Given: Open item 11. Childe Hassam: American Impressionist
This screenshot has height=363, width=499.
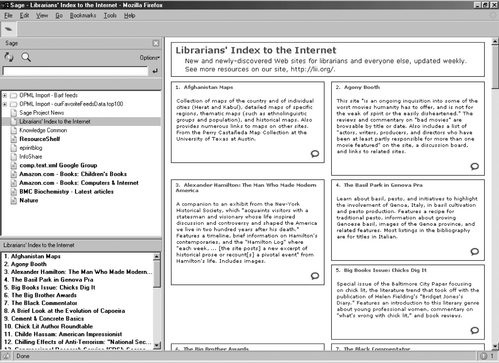Looking at the screenshot, I should (63, 334).
